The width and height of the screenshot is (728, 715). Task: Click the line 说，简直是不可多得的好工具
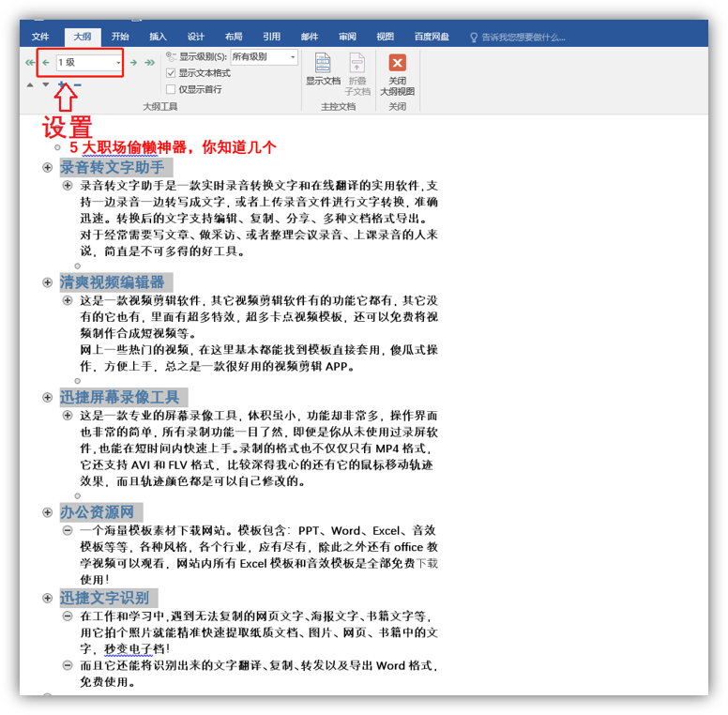tap(162, 251)
